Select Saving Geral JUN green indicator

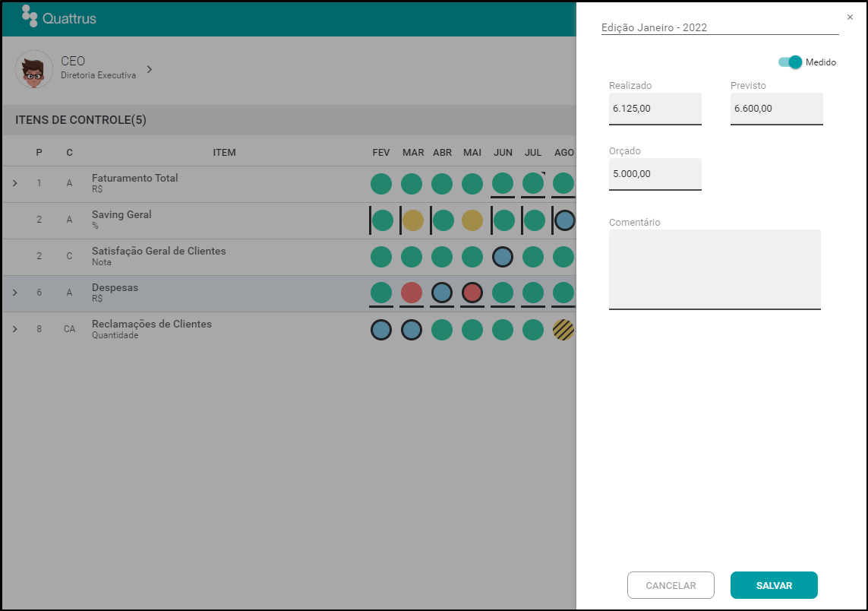click(503, 220)
